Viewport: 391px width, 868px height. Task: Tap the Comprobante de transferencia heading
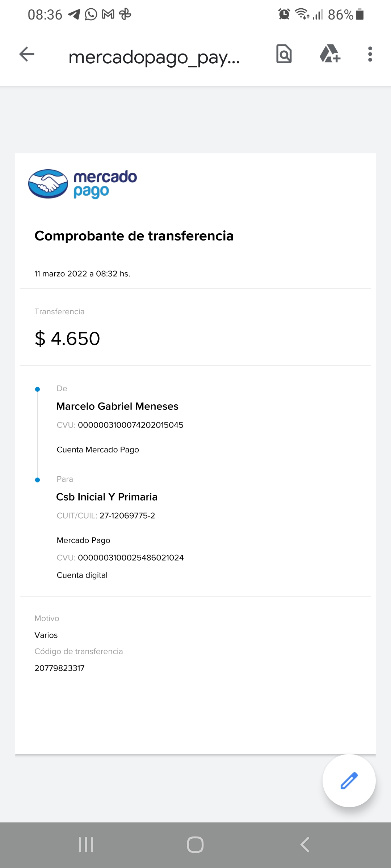[134, 236]
